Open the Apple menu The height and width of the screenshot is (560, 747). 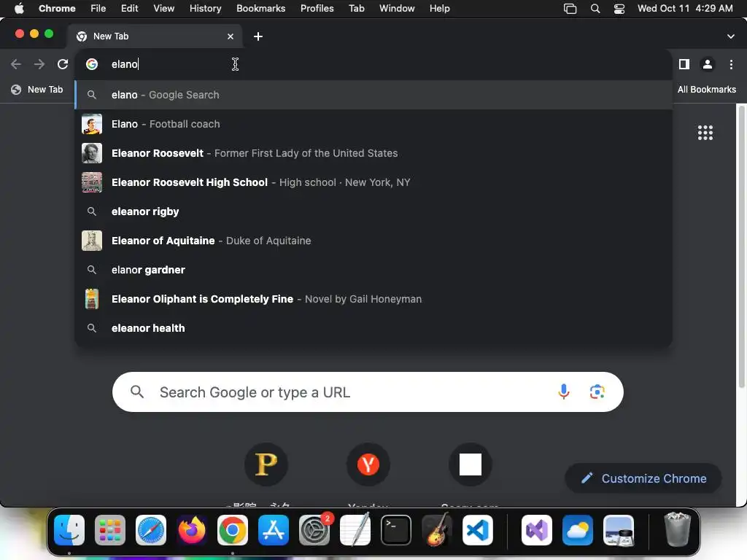(19, 9)
